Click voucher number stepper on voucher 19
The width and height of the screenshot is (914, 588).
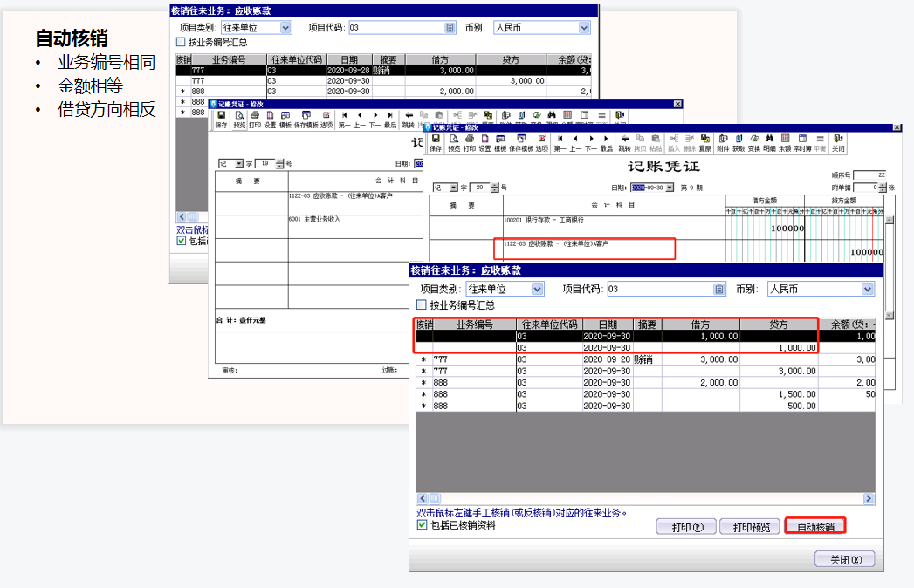(x=280, y=164)
